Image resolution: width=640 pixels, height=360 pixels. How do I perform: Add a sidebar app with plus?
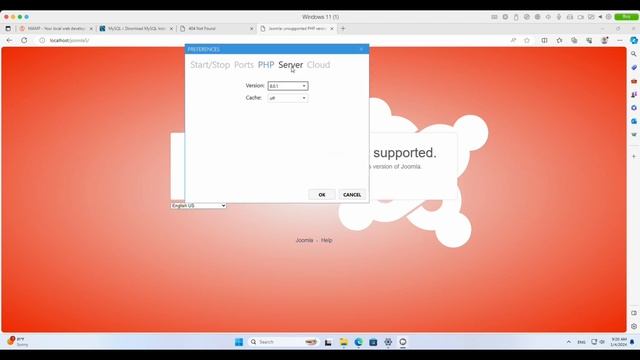[x=634, y=156]
